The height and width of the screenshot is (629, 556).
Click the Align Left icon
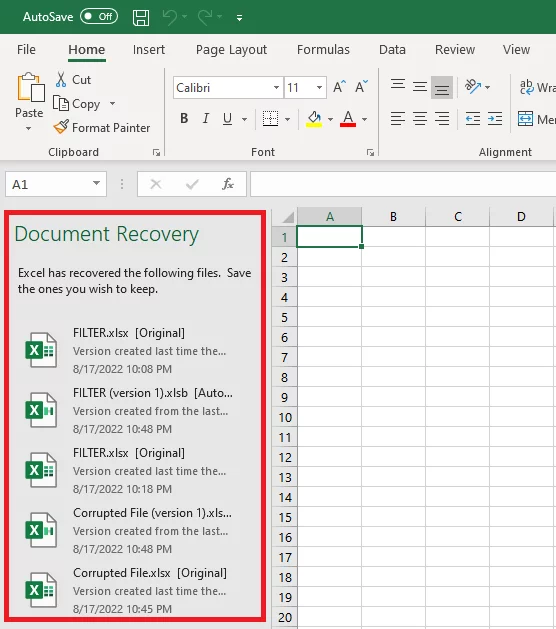point(398,118)
